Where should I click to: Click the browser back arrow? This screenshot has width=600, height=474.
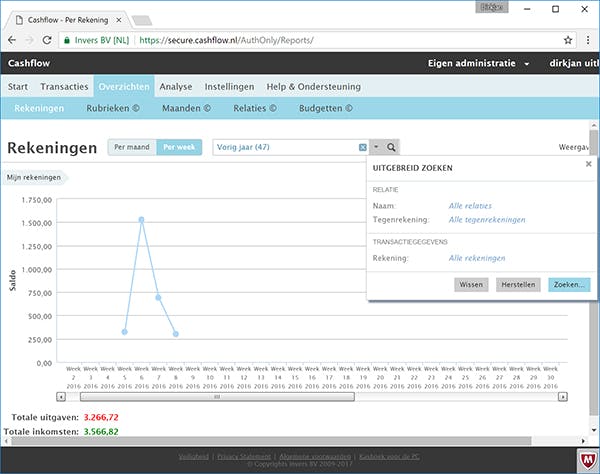click(10, 41)
